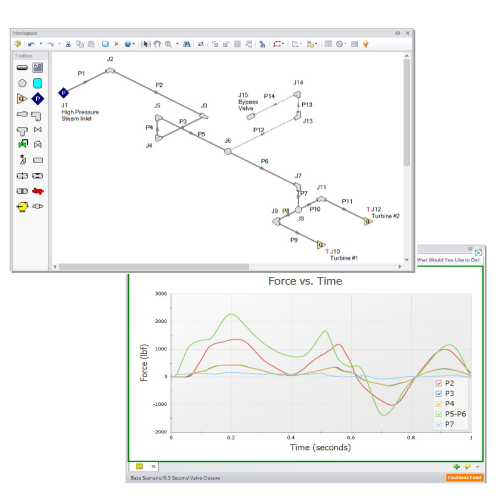Expand the dropdown beside the lightning bolt

pyautogui.click(x=477, y=467)
